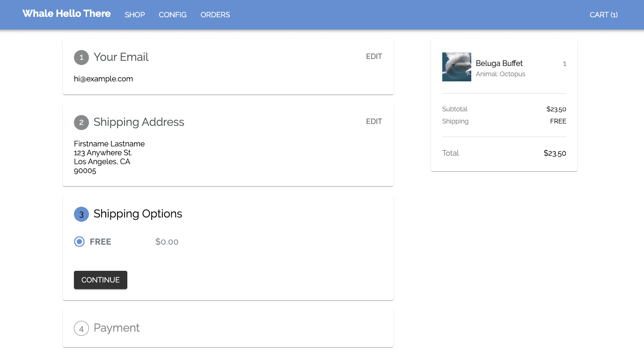Edit the email address
This screenshot has width=644, height=355.
click(x=374, y=57)
